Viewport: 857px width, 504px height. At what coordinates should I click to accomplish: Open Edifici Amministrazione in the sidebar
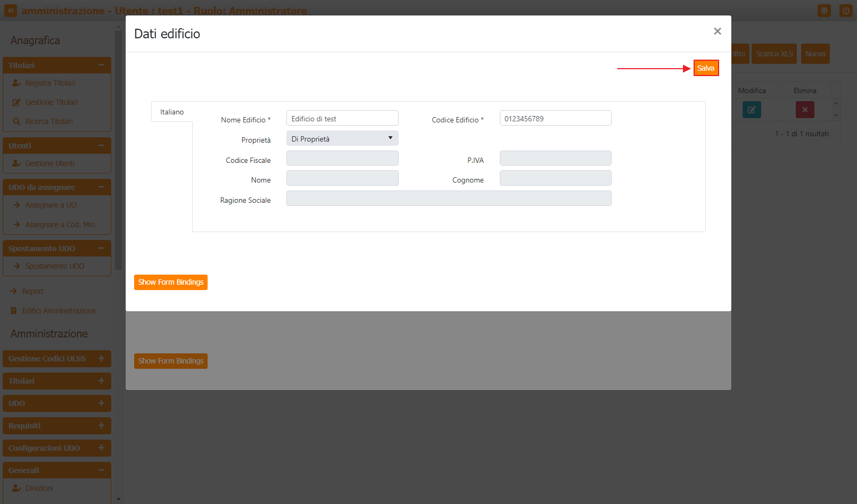tap(59, 311)
